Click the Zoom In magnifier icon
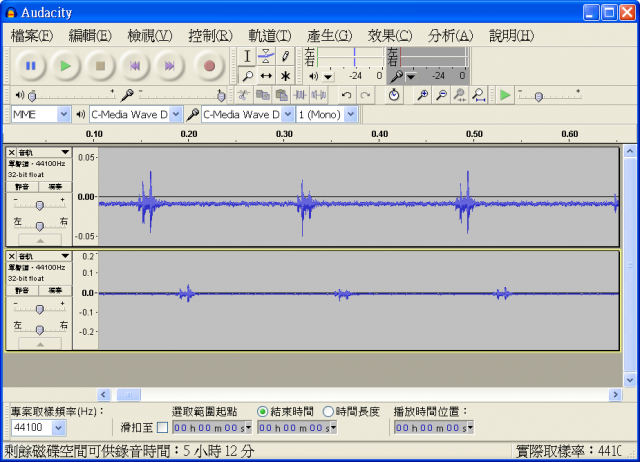This screenshot has height=462, width=640. pyautogui.click(x=422, y=96)
